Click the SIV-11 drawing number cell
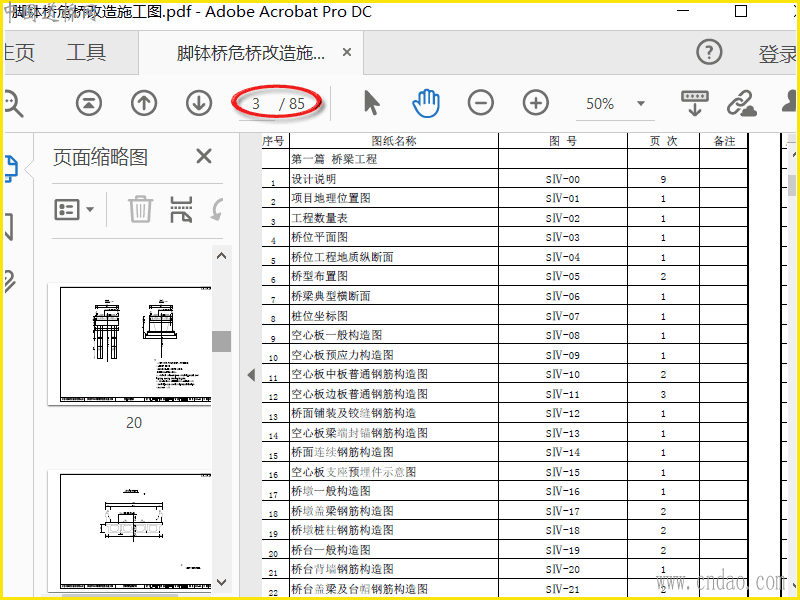Image resolution: width=800 pixels, height=600 pixels. pos(563,394)
